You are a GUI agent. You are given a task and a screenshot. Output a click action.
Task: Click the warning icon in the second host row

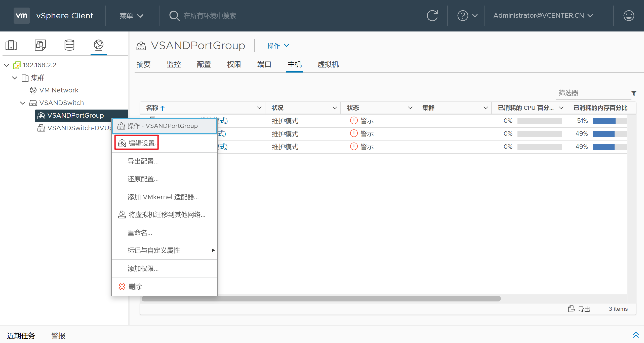click(354, 133)
